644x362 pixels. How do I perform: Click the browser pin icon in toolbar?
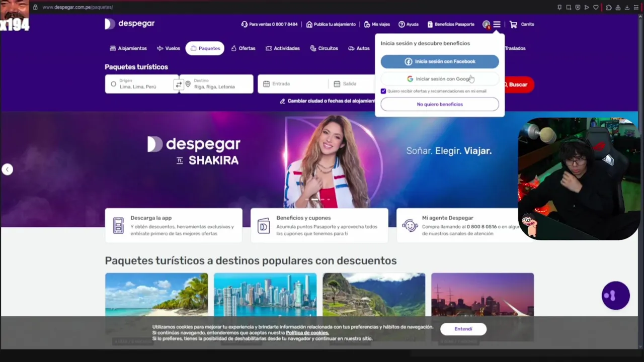point(559,7)
